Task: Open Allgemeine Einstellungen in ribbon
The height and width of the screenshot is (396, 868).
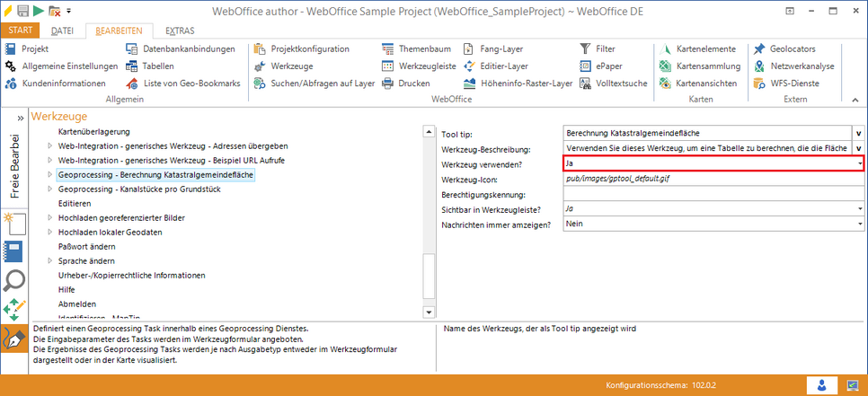Action: point(61,66)
